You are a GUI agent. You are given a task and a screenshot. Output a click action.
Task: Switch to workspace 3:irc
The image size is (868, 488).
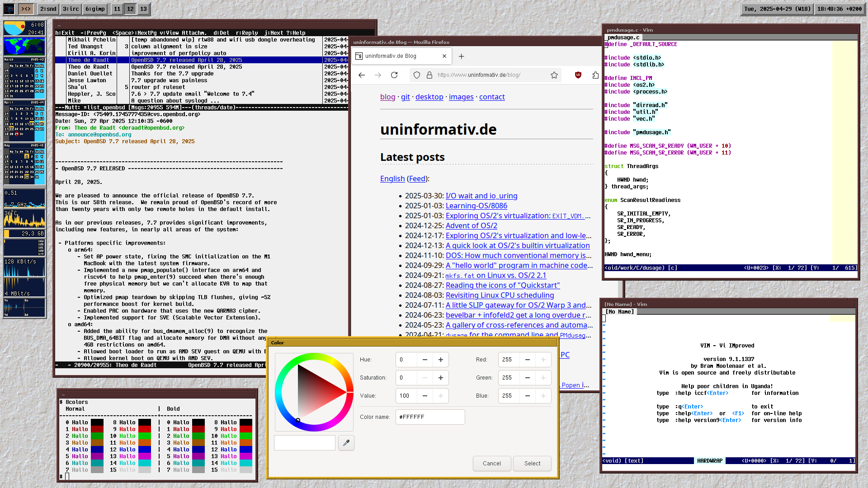(71, 9)
